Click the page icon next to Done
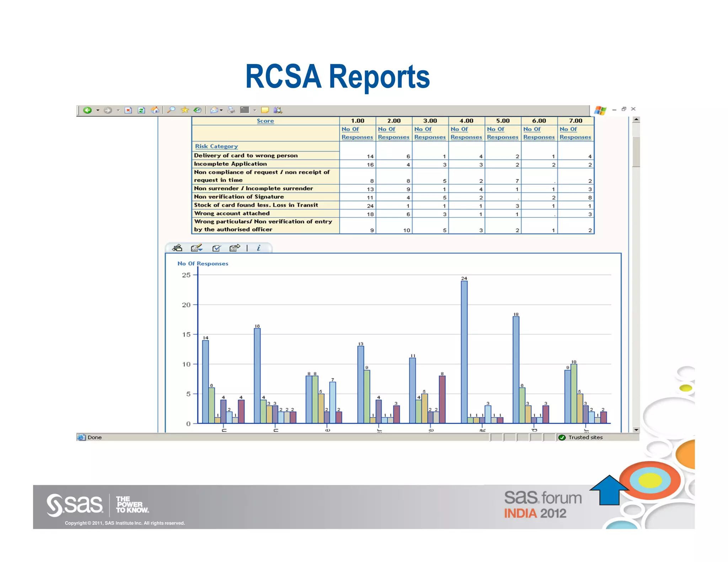This screenshot has width=728, height=562. click(82, 437)
